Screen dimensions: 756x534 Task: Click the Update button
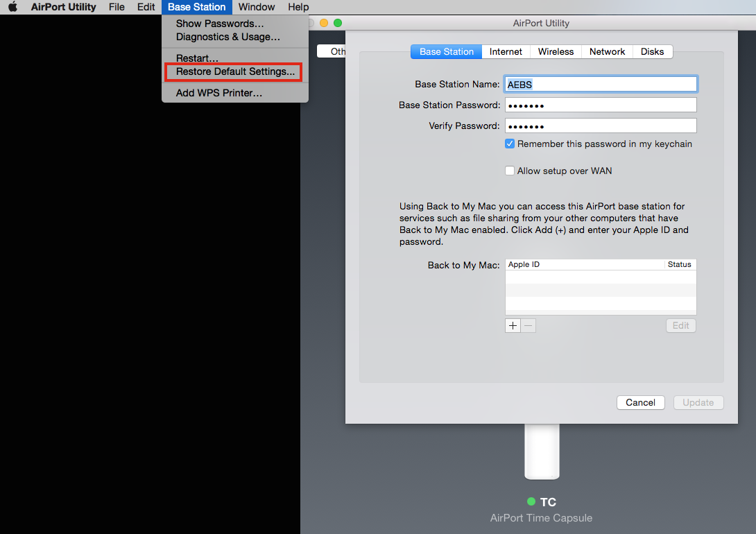(698, 402)
